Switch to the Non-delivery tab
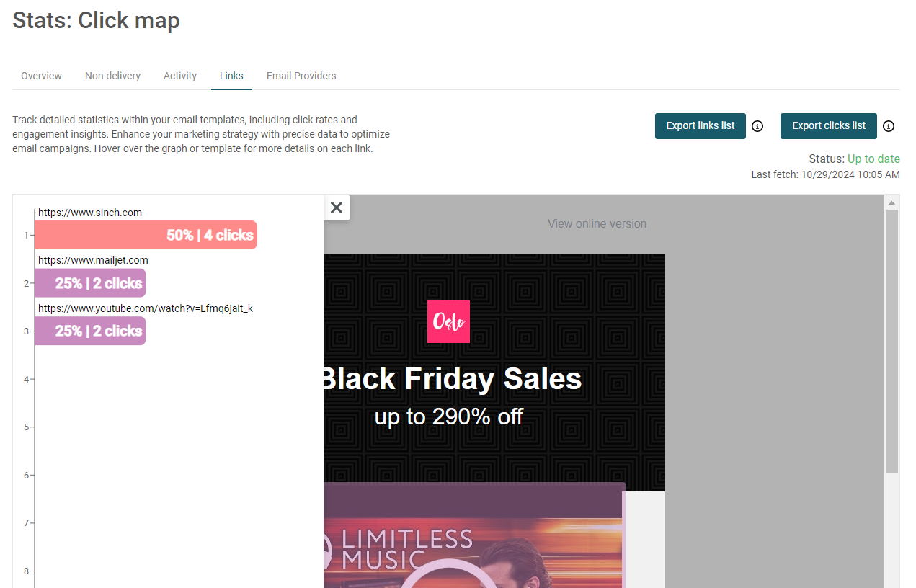 (112, 76)
